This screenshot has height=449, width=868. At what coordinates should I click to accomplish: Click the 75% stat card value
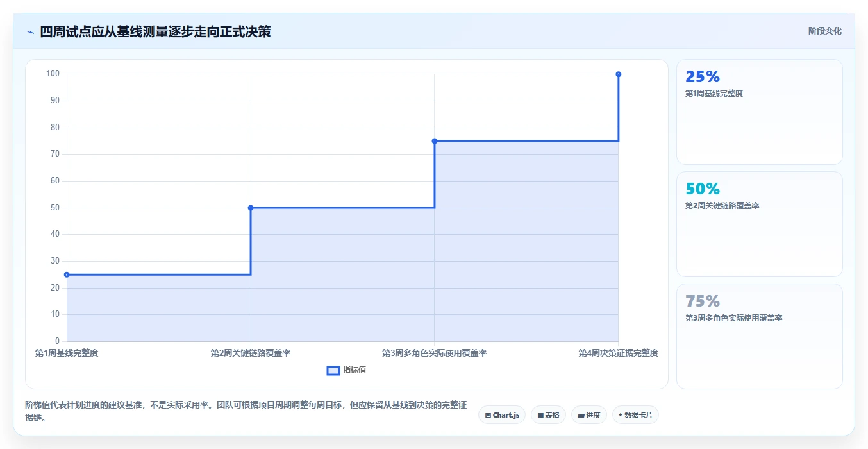(703, 301)
